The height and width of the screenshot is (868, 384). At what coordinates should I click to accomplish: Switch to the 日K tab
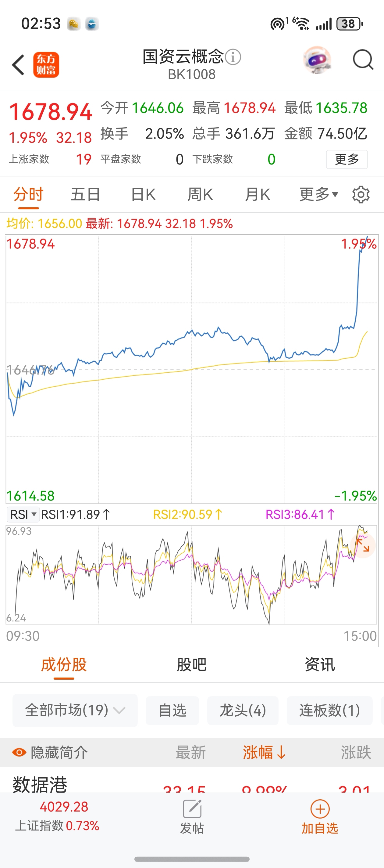143,194
